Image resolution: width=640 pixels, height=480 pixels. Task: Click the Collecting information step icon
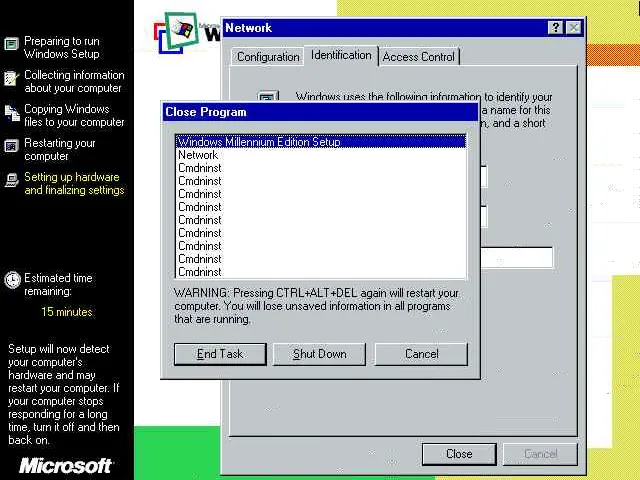tap(11, 78)
